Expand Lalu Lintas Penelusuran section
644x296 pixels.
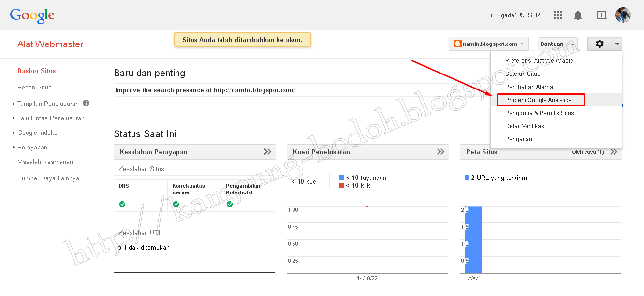pyautogui.click(x=14, y=118)
